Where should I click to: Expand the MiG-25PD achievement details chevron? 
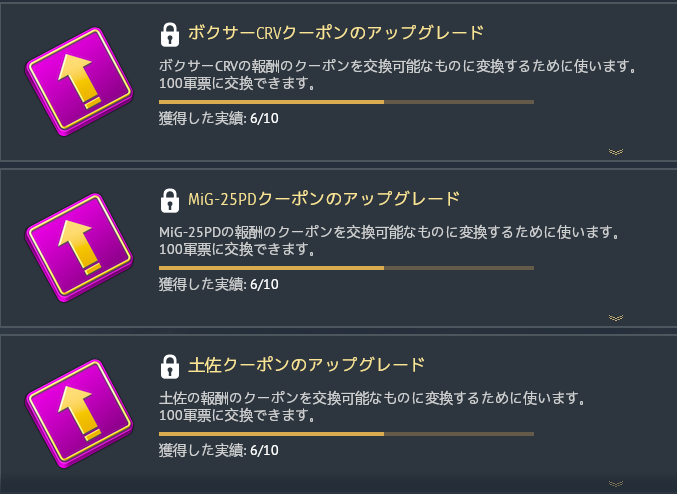tap(616, 317)
